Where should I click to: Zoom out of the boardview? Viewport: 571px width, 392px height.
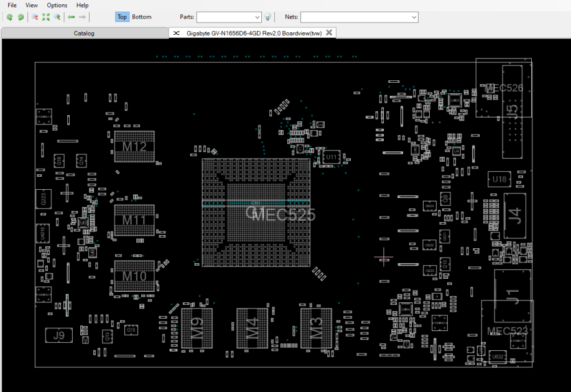[35, 17]
